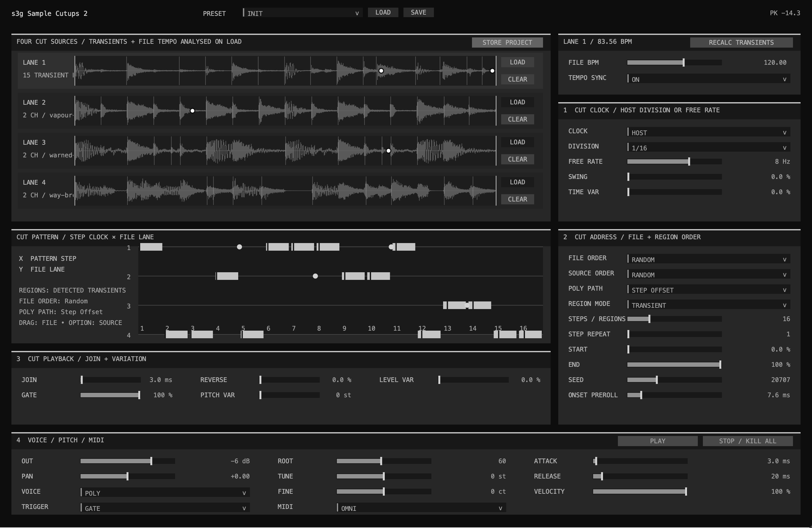Clear the Lane 3 sample

click(x=517, y=159)
